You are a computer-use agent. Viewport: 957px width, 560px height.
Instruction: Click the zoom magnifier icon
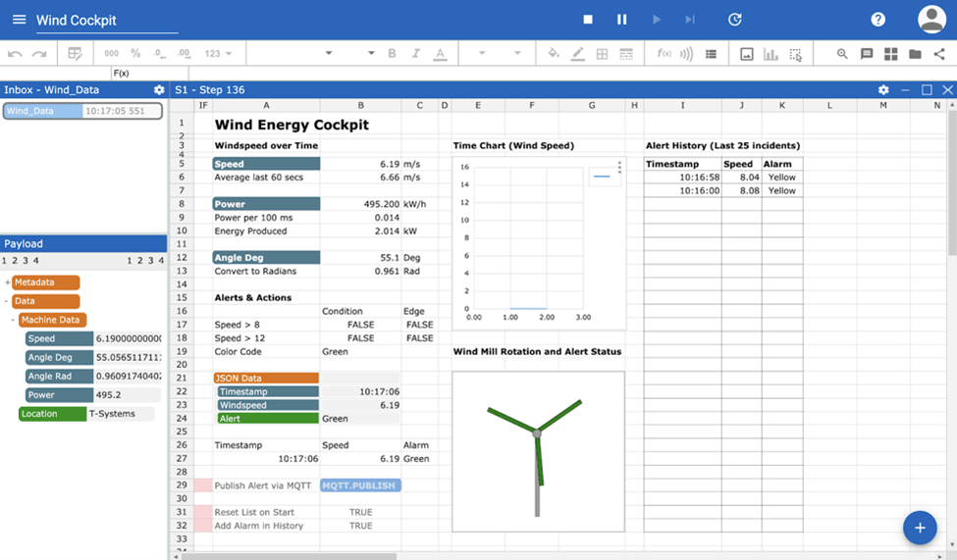[x=842, y=54]
